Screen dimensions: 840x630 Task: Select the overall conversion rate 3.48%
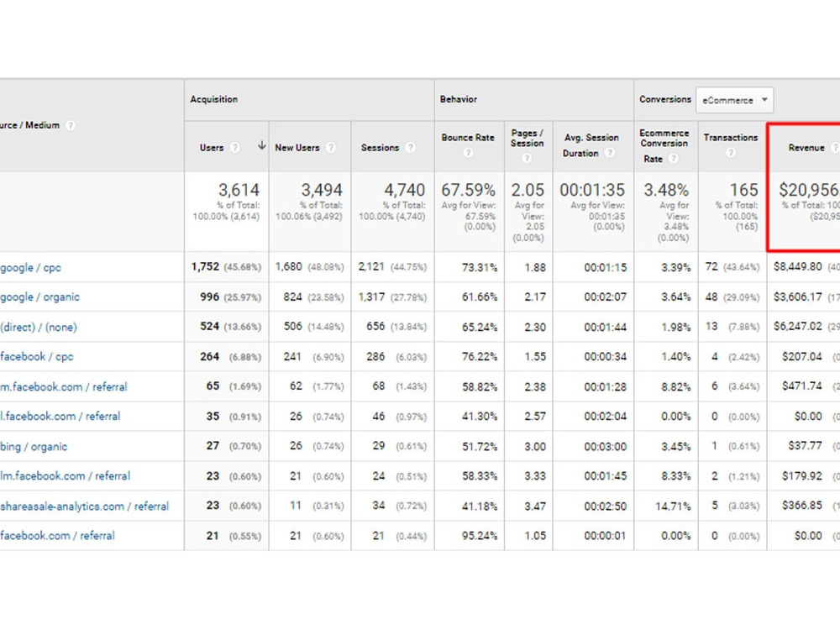666,190
